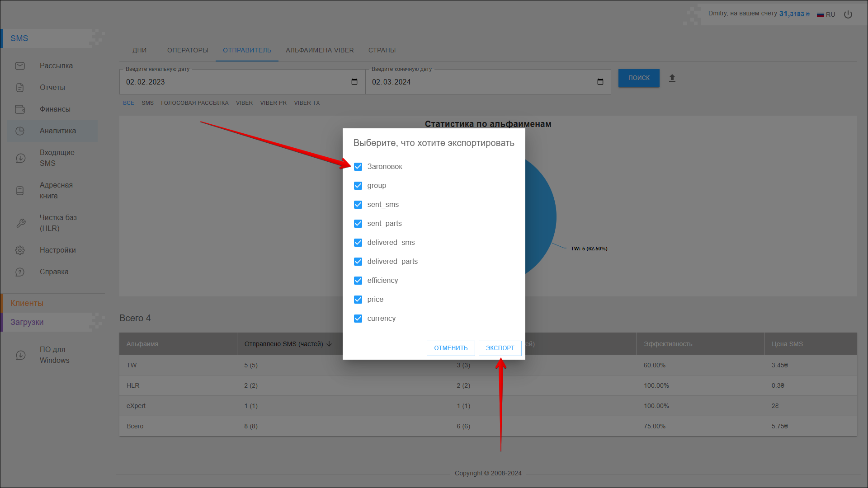
Task: Open RU language selector
Action: point(826,14)
